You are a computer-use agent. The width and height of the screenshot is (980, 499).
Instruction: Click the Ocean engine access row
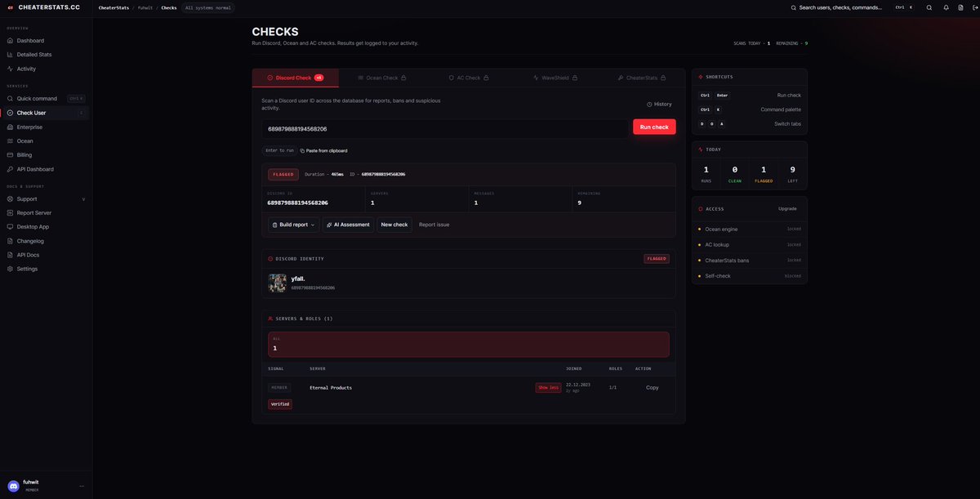pos(750,229)
